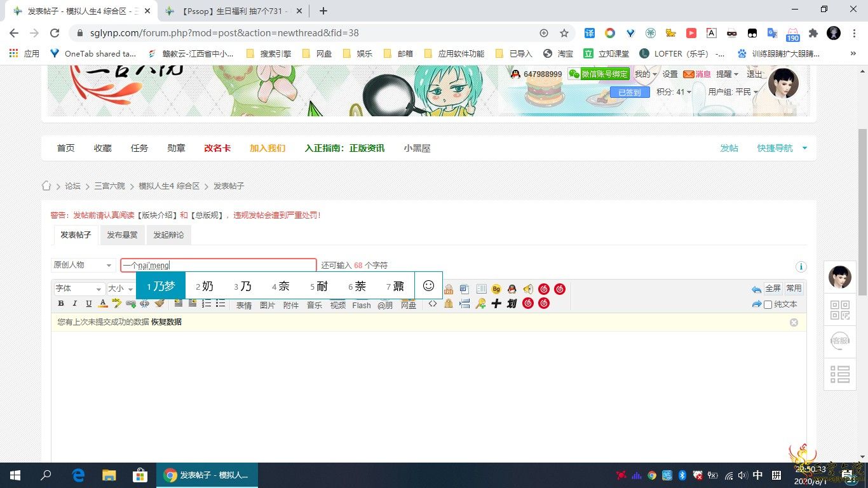Insert code block with angle brackets icon
868x488 pixels.
click(x=433, y=304)
